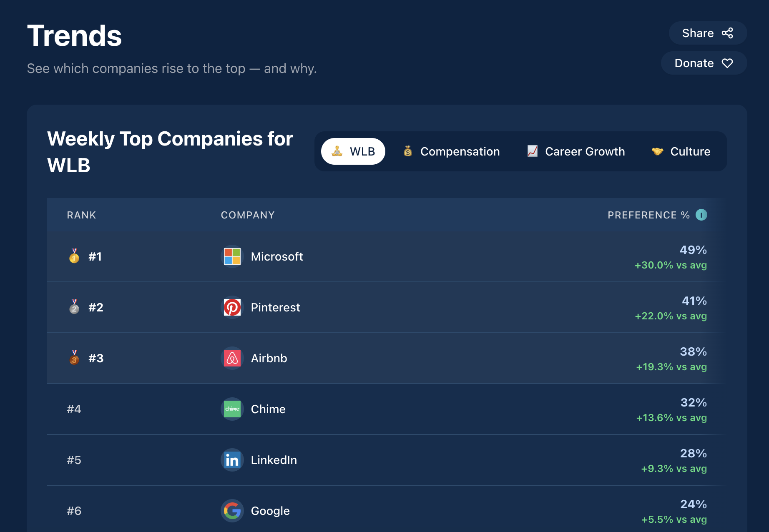The width and height of the screenshot is (769, 532).
Task: Open the Microsoft company name
Action: click(x=277, y=256)
